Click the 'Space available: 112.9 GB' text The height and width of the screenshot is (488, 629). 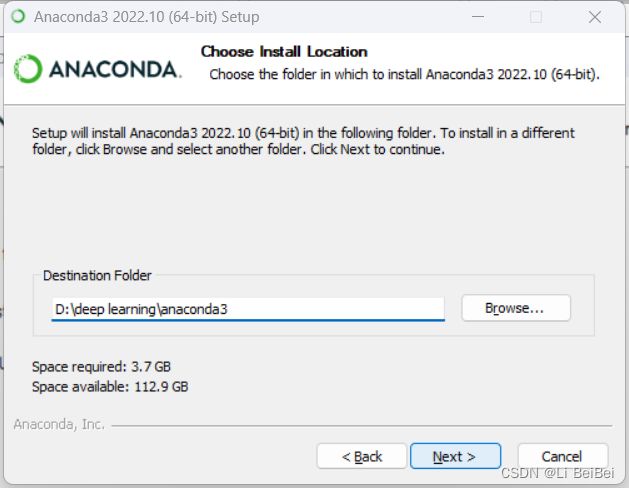point(110,387)
